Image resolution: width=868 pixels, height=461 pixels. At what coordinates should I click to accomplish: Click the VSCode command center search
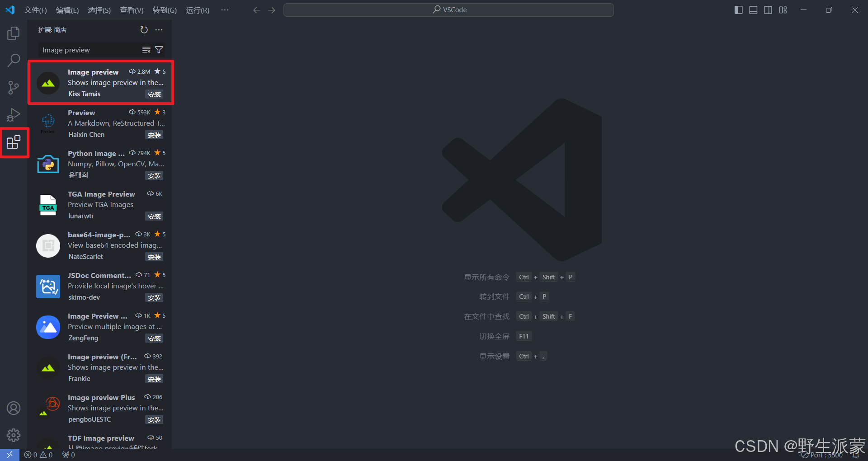click(x=448, y=10)
